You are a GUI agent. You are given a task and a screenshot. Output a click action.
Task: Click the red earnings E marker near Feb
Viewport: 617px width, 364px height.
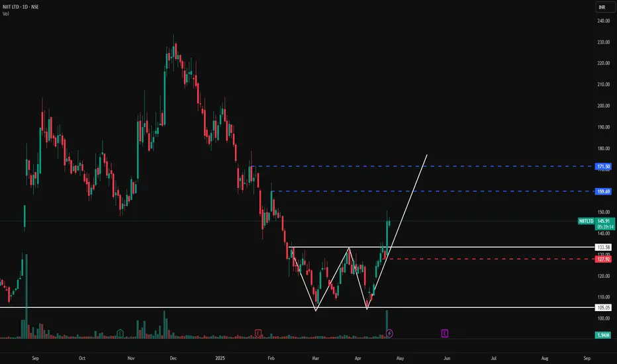258,334
